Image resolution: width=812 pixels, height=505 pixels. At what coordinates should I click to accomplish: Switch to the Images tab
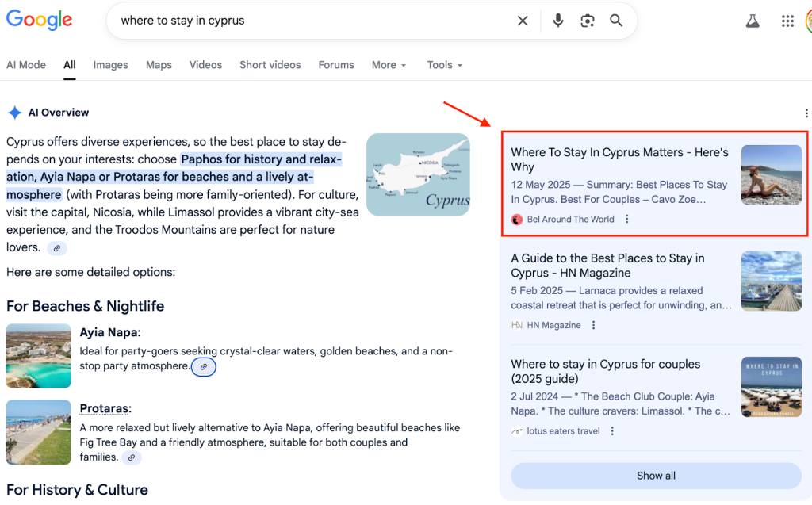tap(110, 65)
